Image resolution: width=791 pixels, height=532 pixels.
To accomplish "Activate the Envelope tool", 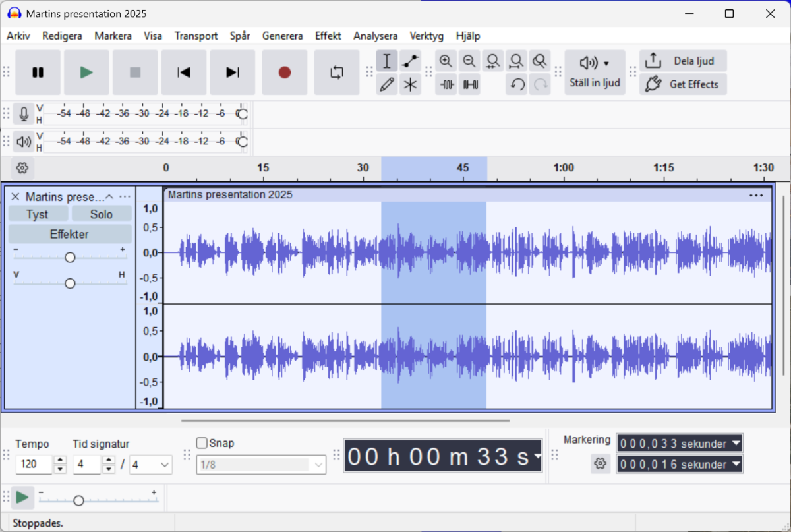I will click(x=411, y=61).
